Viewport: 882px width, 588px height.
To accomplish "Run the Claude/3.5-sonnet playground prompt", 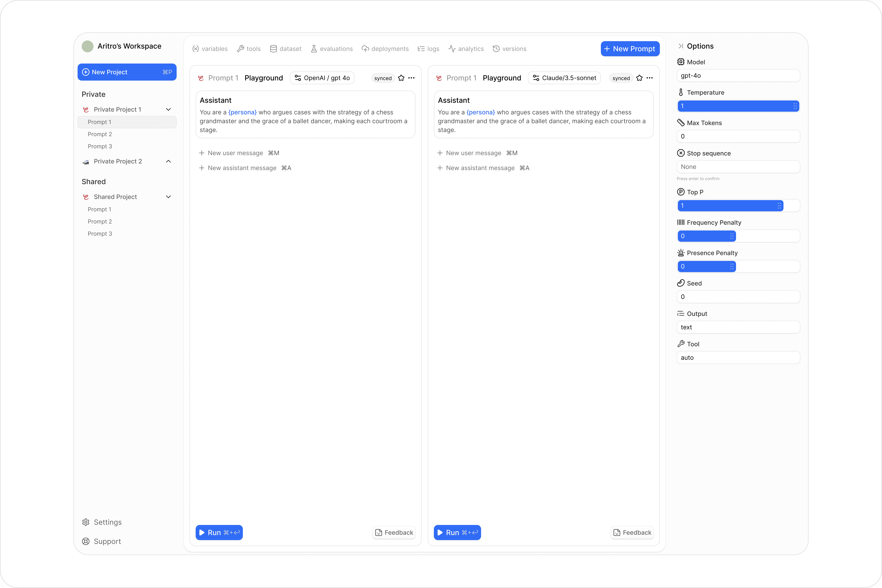I will coord(457,532).
